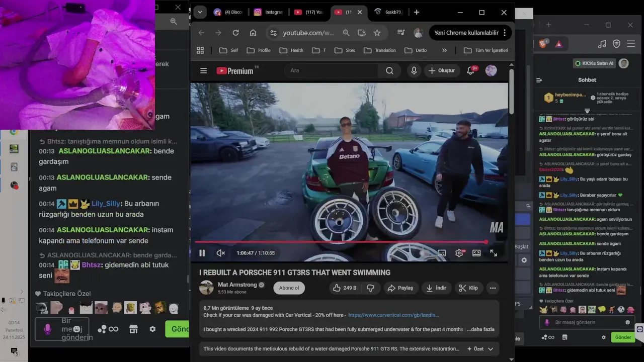Switch to the Discord tab
This screenshot has width=644, height=362.
pos(228,12)
